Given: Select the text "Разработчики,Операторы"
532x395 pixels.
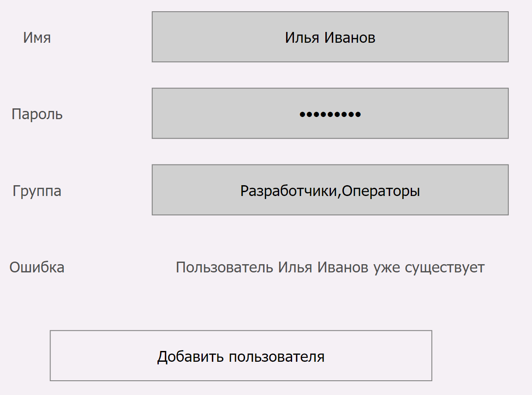Looking at the screenshot, I should [x=330, y=190].
